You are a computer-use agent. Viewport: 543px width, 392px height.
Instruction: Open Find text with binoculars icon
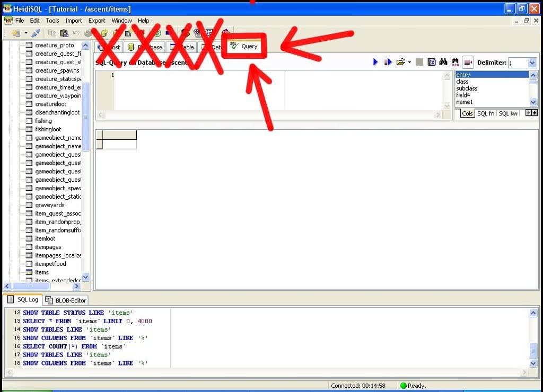(x=443, y=63)
